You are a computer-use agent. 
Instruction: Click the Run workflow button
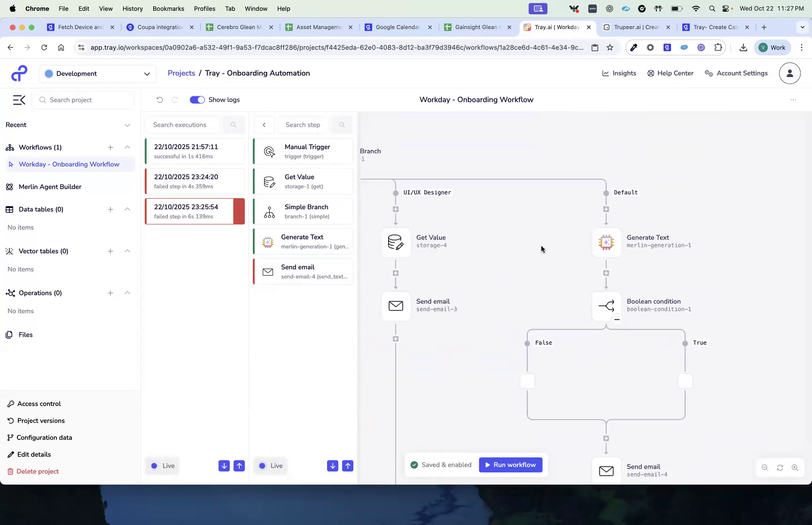(510, 464)
